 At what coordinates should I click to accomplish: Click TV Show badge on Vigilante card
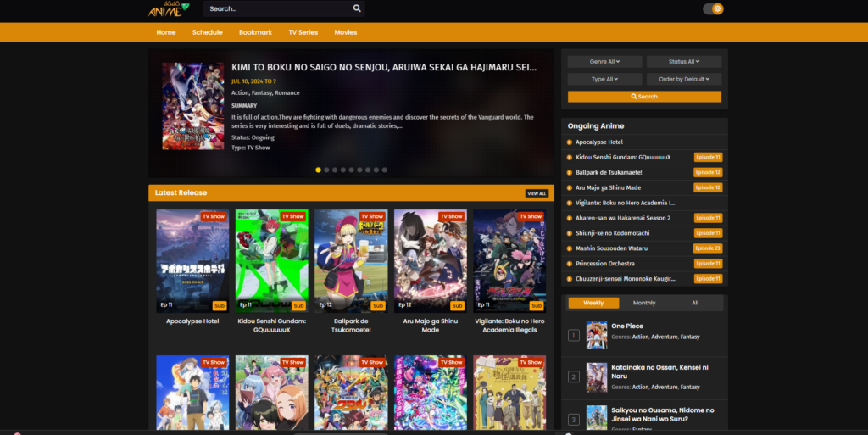pos(531,216)
